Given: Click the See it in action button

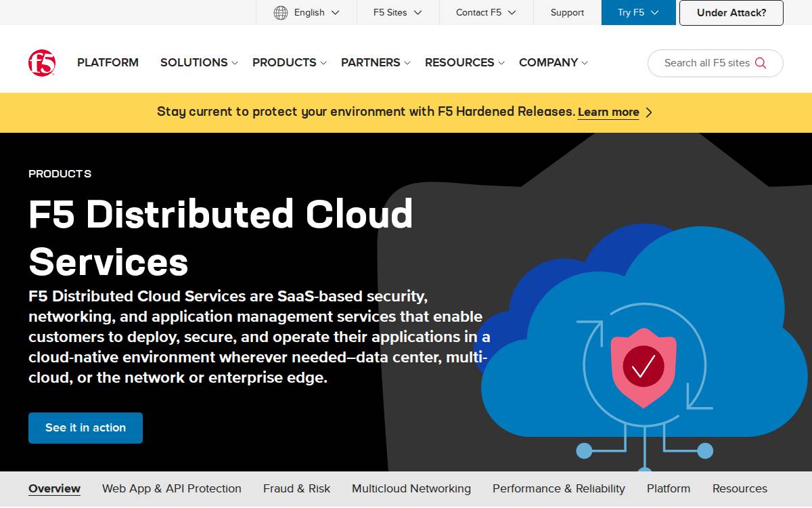Looking at the screenshot, I should pos(85,428).
